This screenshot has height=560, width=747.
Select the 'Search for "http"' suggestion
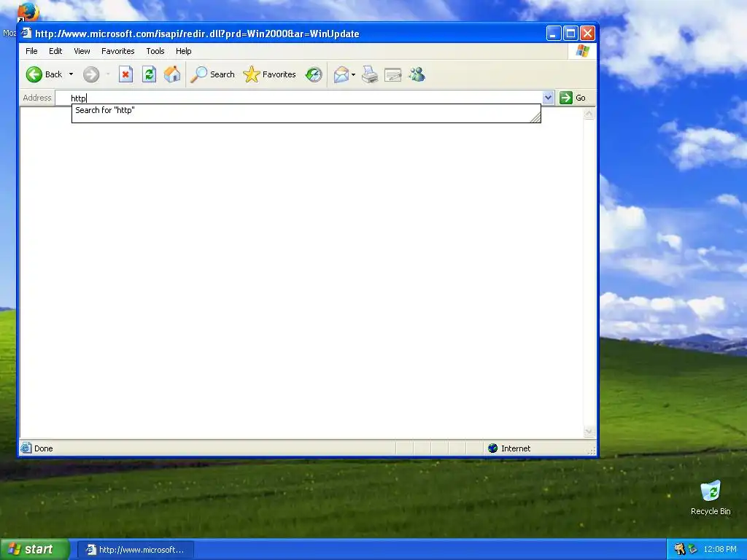point(306,110)
